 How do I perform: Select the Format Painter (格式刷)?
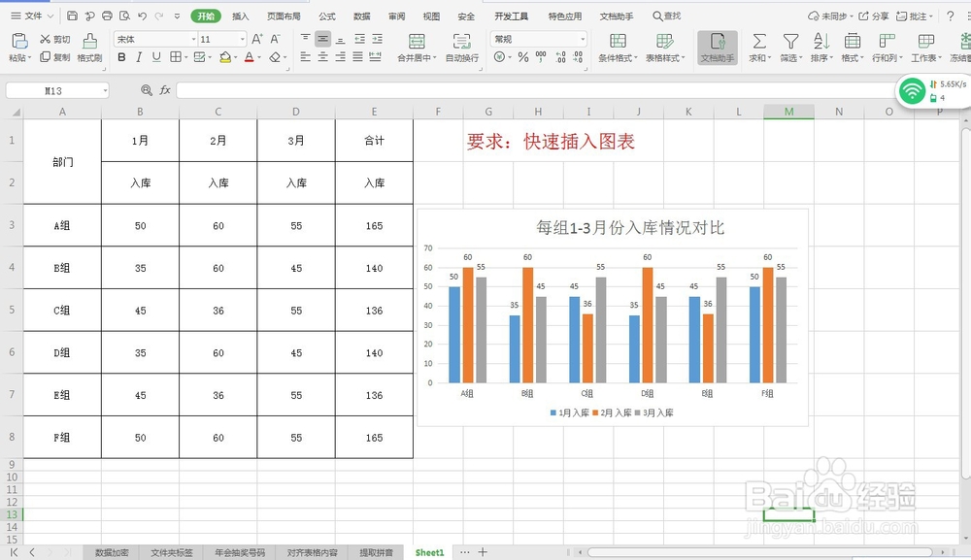tap(89, 47)
